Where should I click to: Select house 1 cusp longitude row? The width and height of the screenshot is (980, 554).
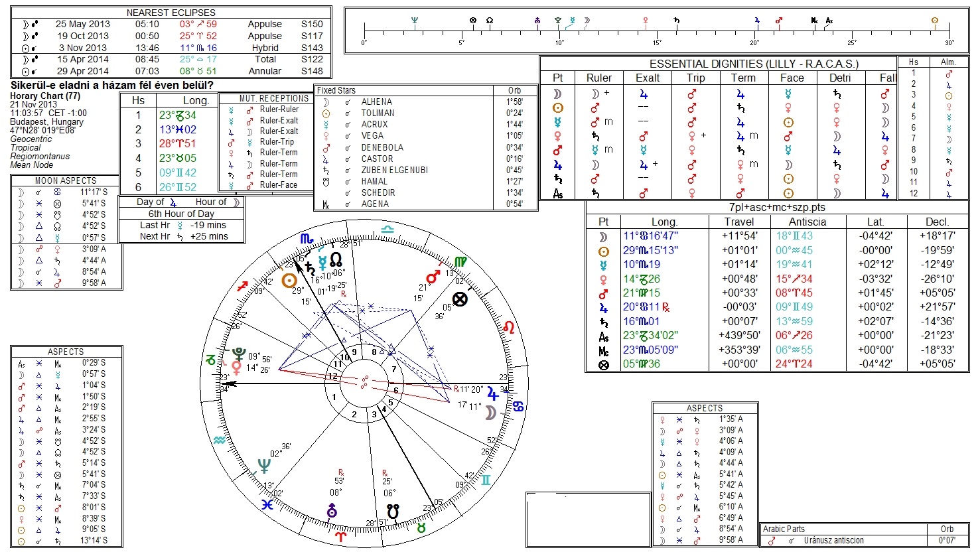tap(169, 115)
